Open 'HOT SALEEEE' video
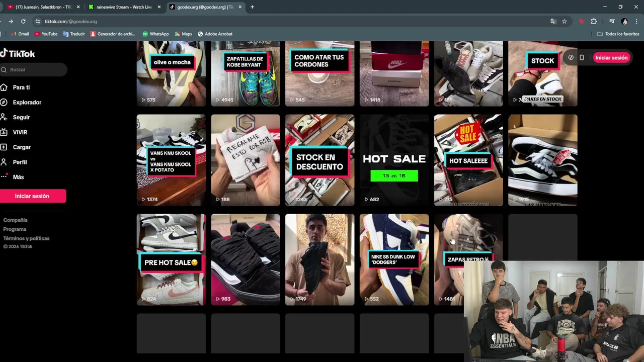 click(468, 160)
